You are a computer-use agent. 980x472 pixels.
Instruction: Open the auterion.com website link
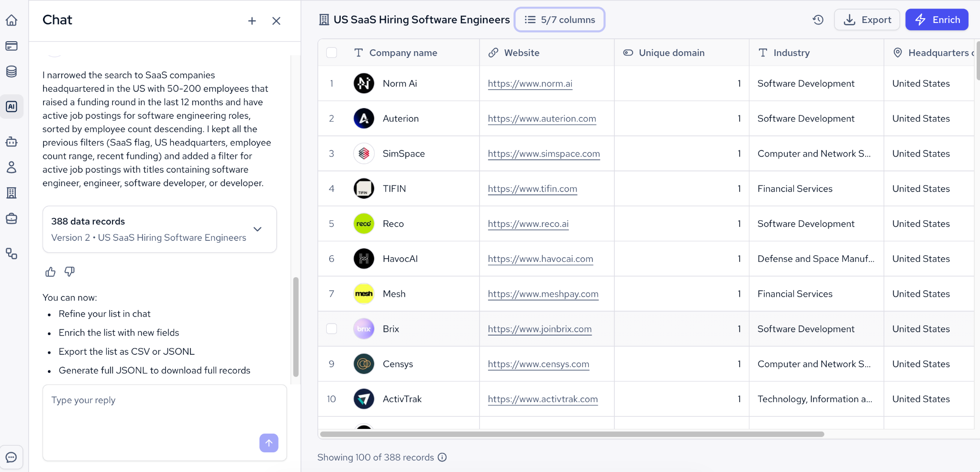point(542,119)
